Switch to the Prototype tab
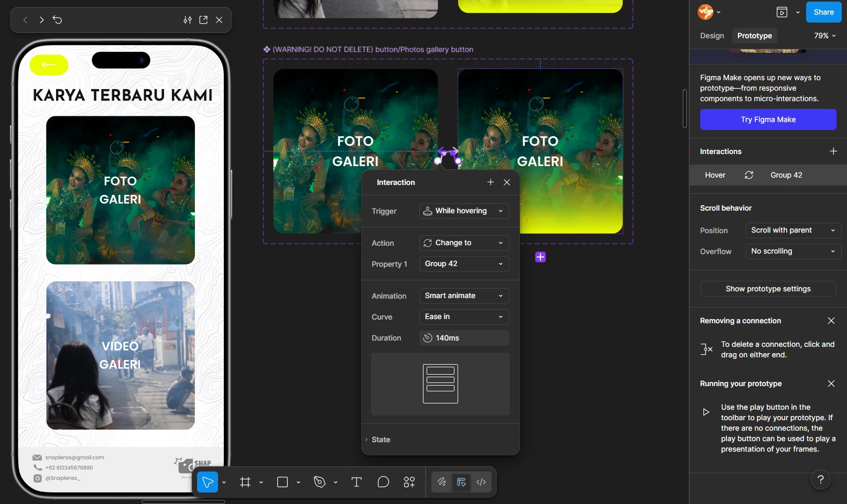 (754, 36)
